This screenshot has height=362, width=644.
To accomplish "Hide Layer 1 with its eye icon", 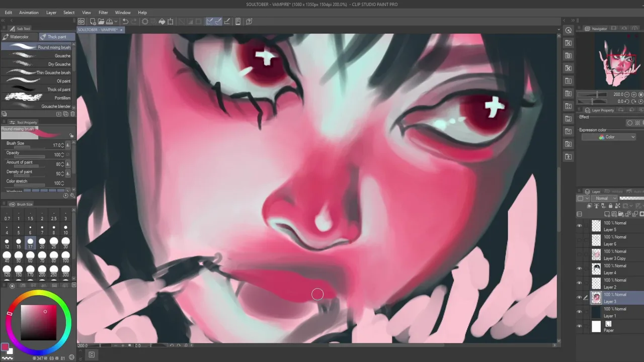I will (579, 312).
